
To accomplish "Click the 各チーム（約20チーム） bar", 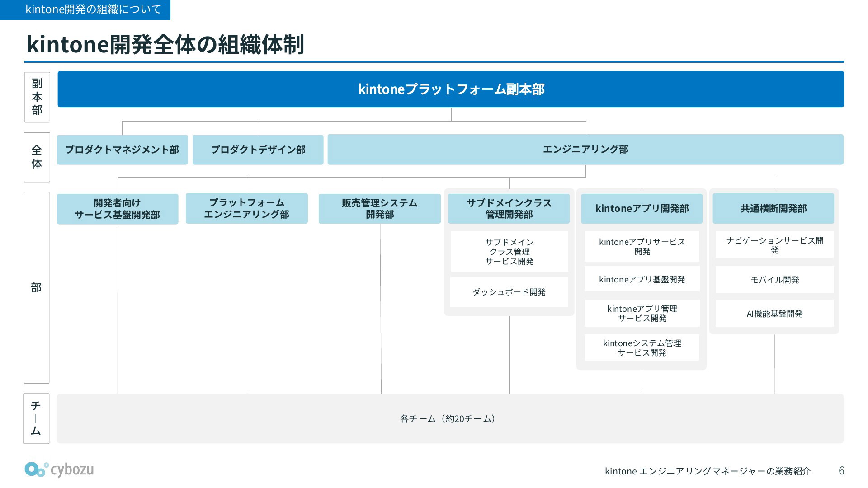I will (449, 418).
